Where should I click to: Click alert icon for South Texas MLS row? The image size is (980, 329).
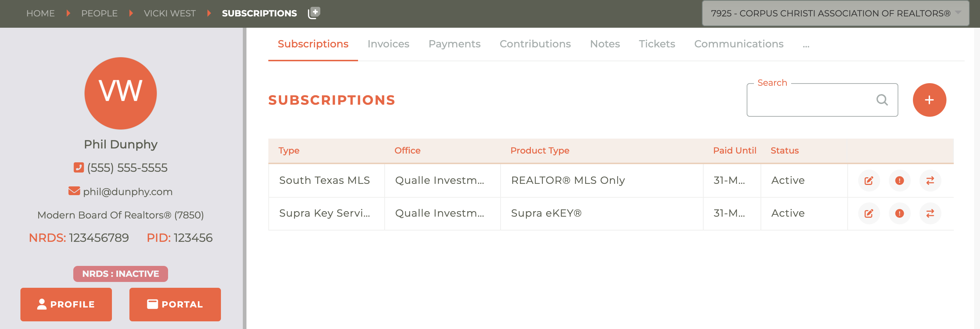pyautogui.click(x=899, y=181)
